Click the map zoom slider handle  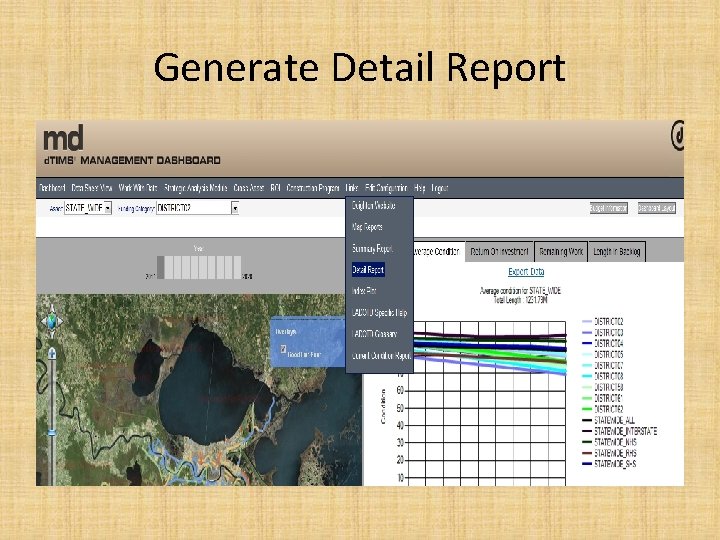tap(52, 433)
